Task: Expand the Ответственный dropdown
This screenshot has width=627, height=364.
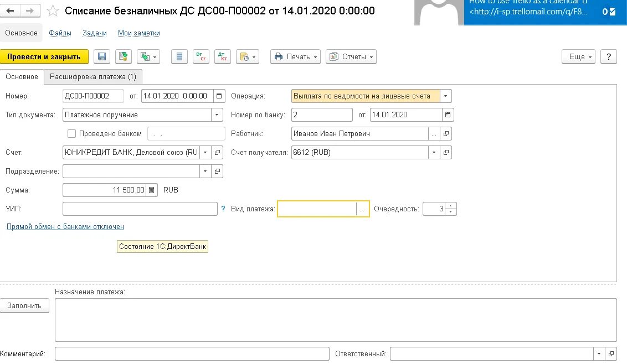Action: point(599,354)
